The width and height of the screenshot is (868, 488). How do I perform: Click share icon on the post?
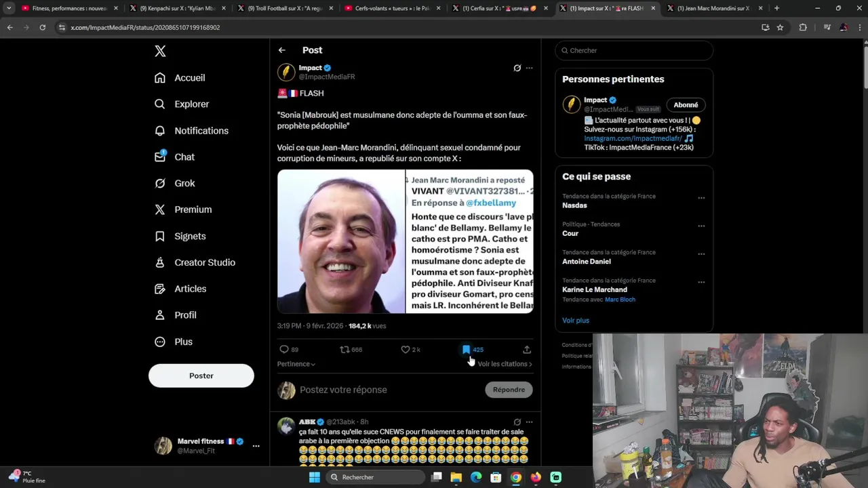[527, 350]
